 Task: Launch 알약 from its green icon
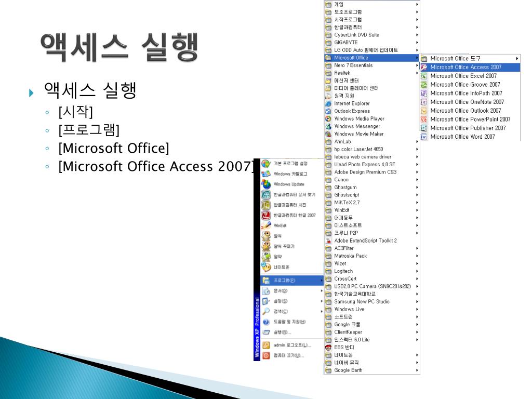[x=266, y=257]
